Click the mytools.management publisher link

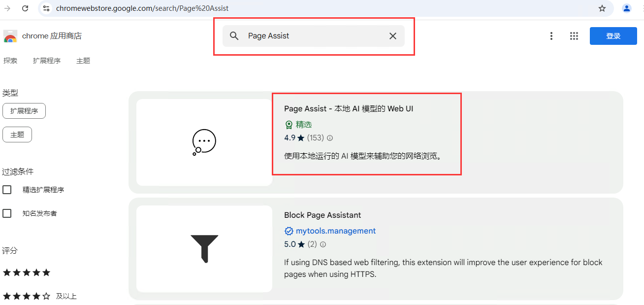(x=336, y=231)
